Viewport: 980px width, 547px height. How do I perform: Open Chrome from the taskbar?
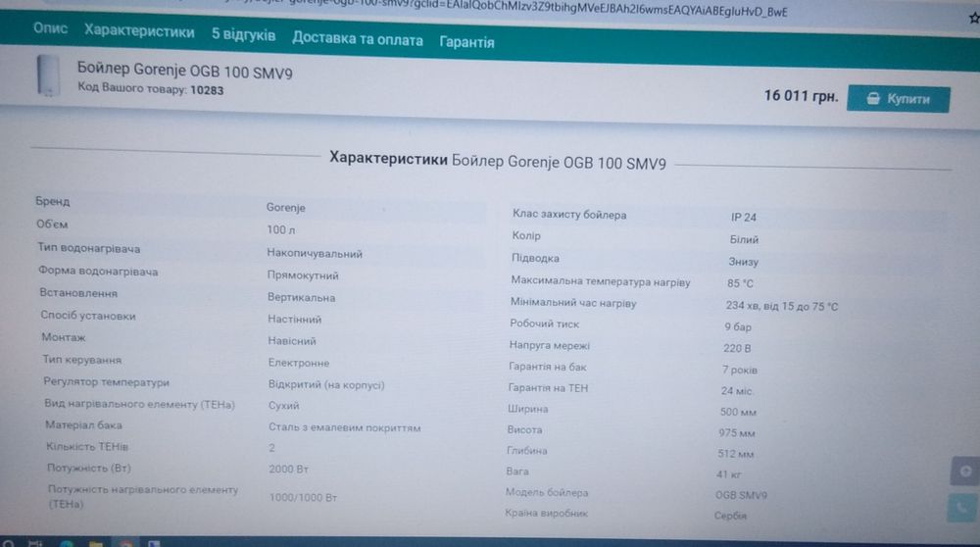point(125,543)
